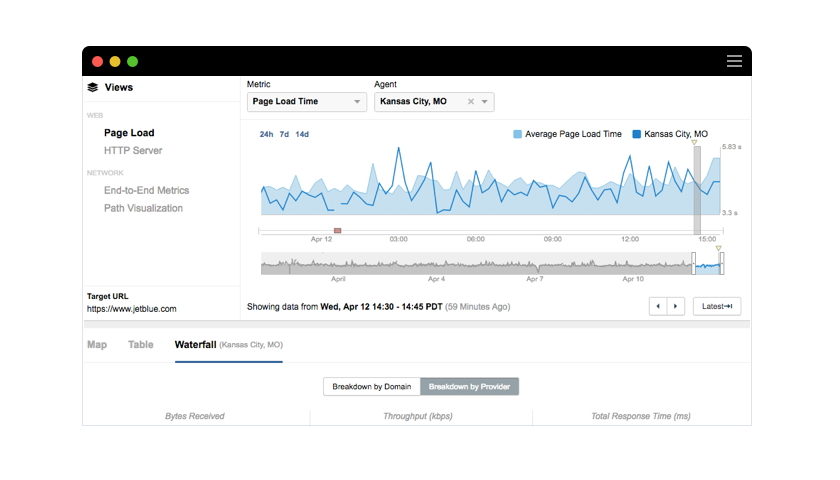This screenshot has height=480, width=840.
Task: Clear the Kansas City, MO agent selection
Action: click(x=471, y=102)
